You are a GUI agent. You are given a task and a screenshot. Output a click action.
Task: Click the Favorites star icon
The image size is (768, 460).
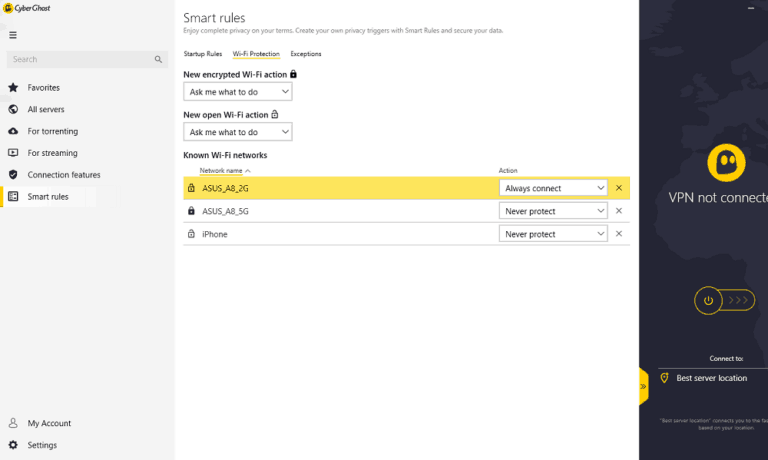tap(13, 88)
